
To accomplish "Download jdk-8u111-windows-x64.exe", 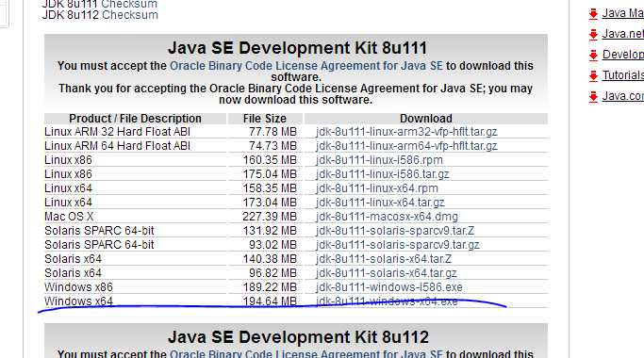I will (387, 301).
